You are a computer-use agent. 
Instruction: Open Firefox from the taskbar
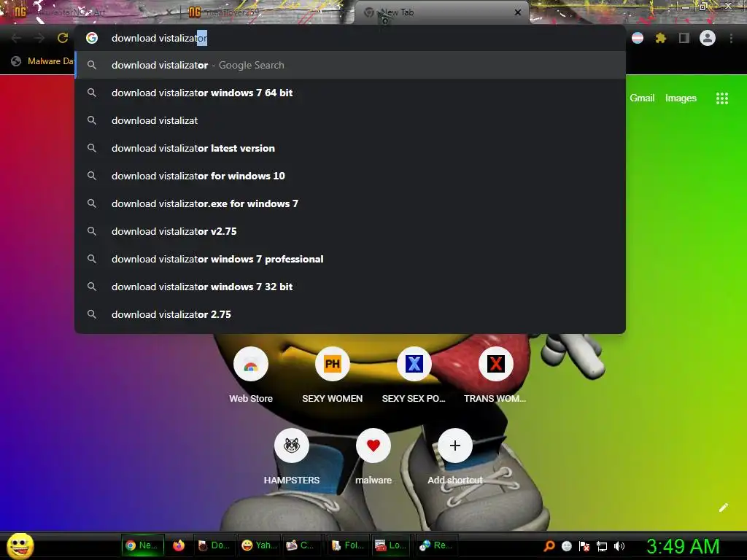179,545
